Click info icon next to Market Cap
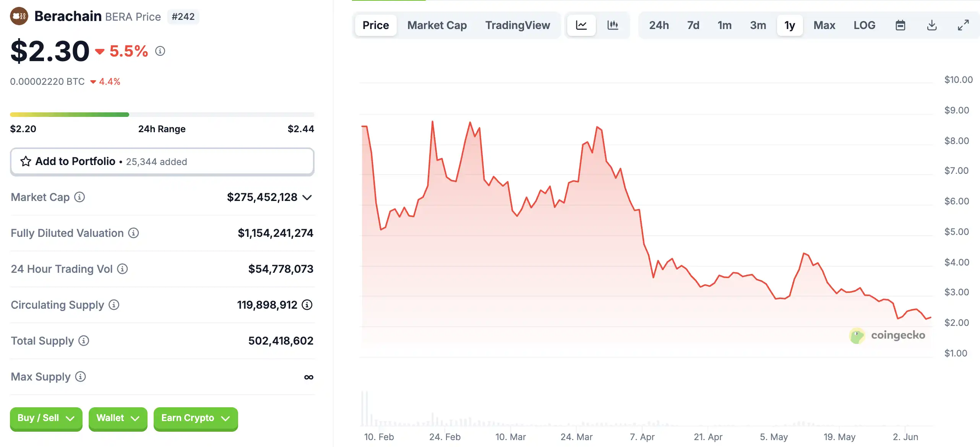Image resolution: width=980 pixels, height=447 pixels. click(x=80, y=197)
